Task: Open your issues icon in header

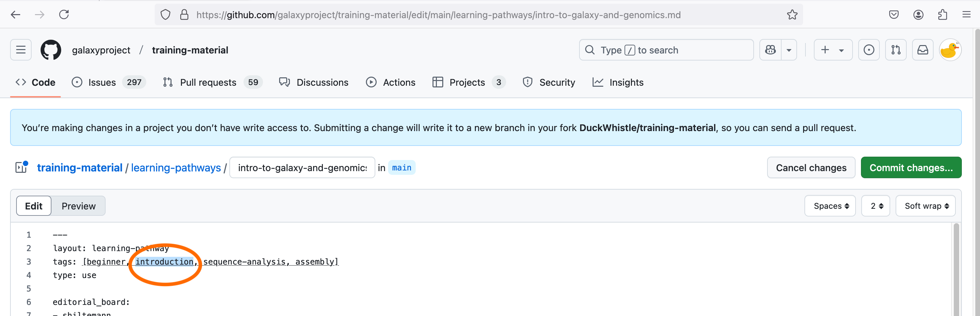Action: pyautogui.click(x=869, y=50)
